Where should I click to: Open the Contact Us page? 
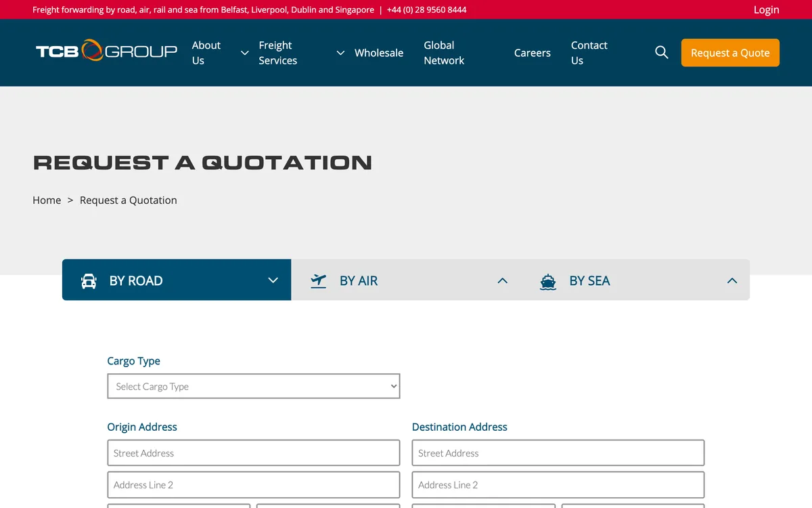tap(589, 53)
